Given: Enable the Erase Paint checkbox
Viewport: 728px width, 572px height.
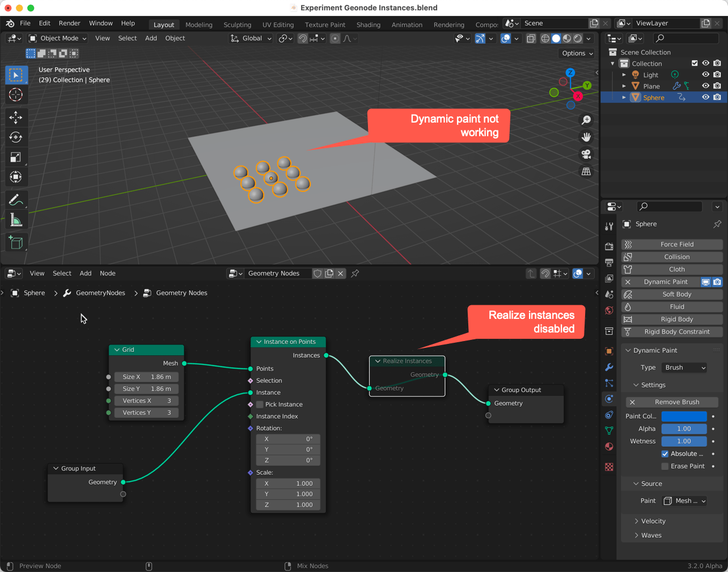Looking at the screenshot, I should [665, 466].
